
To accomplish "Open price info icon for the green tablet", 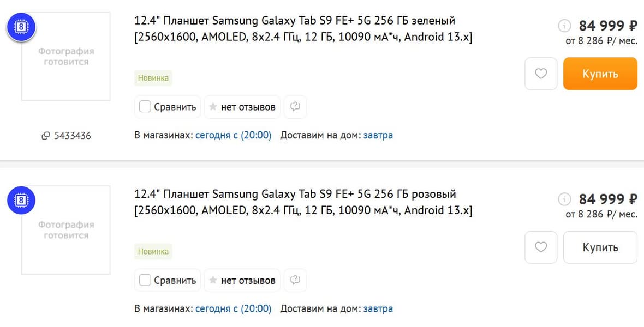I will [x=564, y=26].
